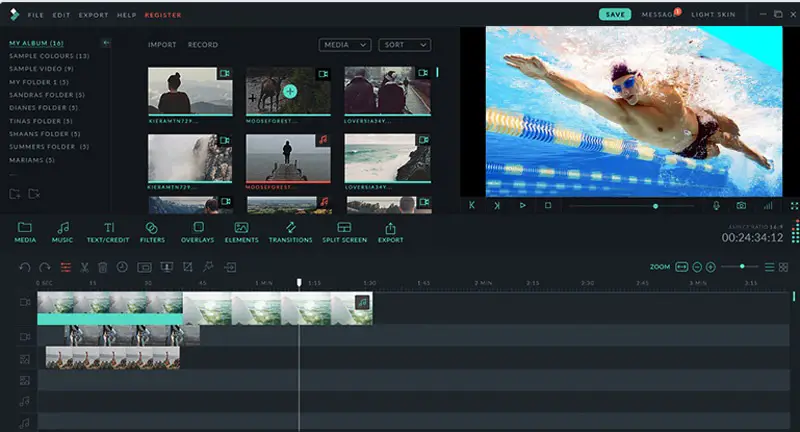This screenshot has width=800, height=432.
Task: Collapse the album sidebar with arrow
Action: 106,43
